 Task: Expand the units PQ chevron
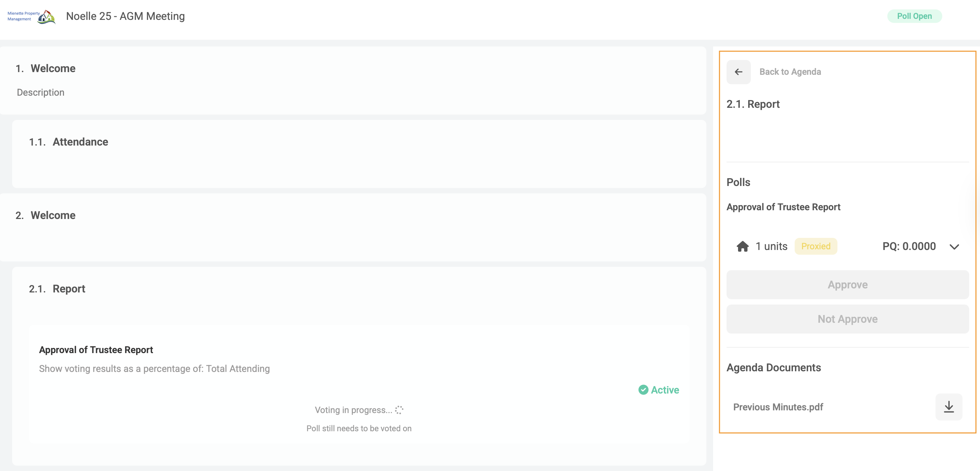954,247
